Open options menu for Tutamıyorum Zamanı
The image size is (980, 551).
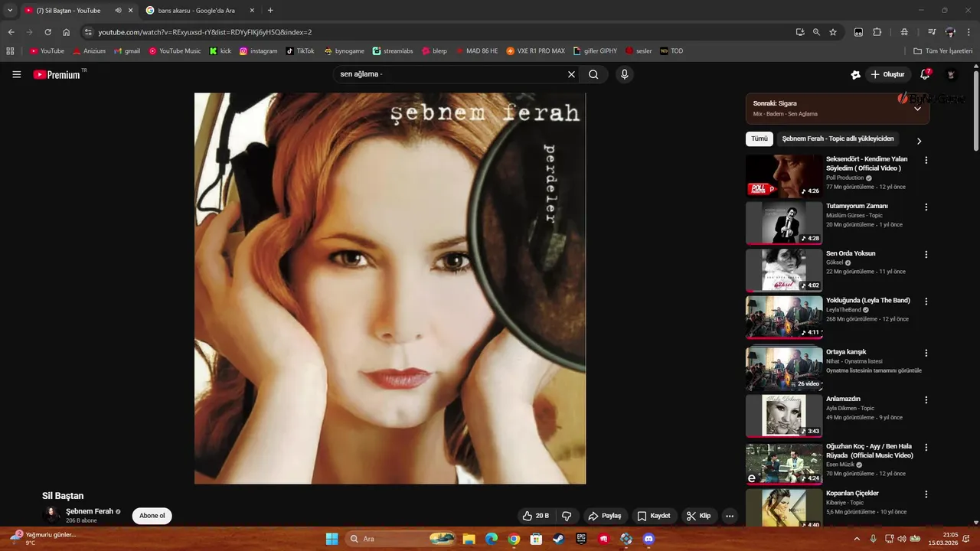(x=926, y=207)
